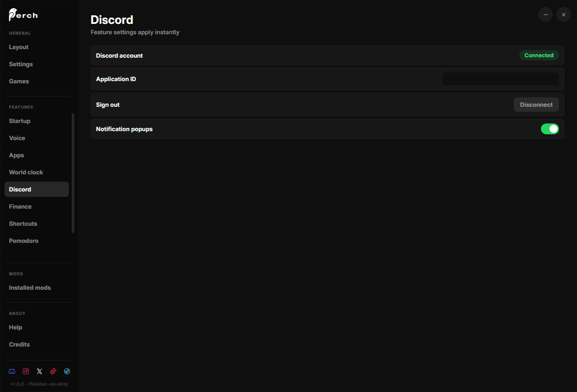577x392 pixels.
Task: Click the 'Discord account' row label
Action: [x=119, y=55]
